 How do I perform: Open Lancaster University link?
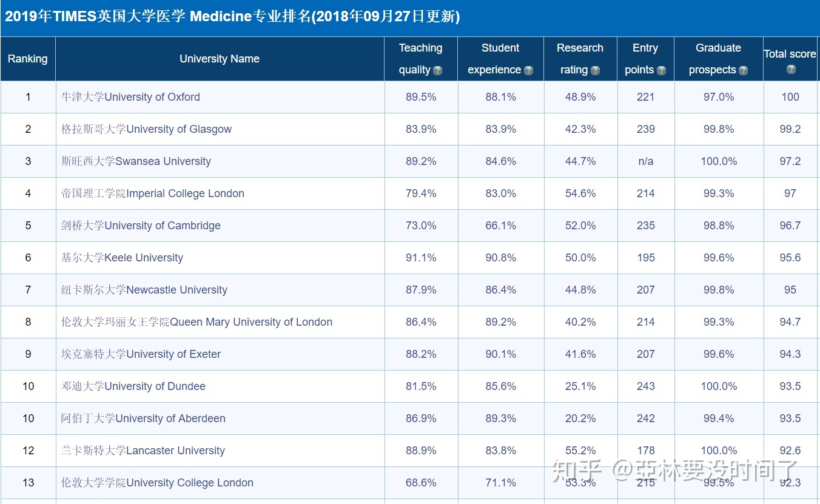tap(143, 451)
